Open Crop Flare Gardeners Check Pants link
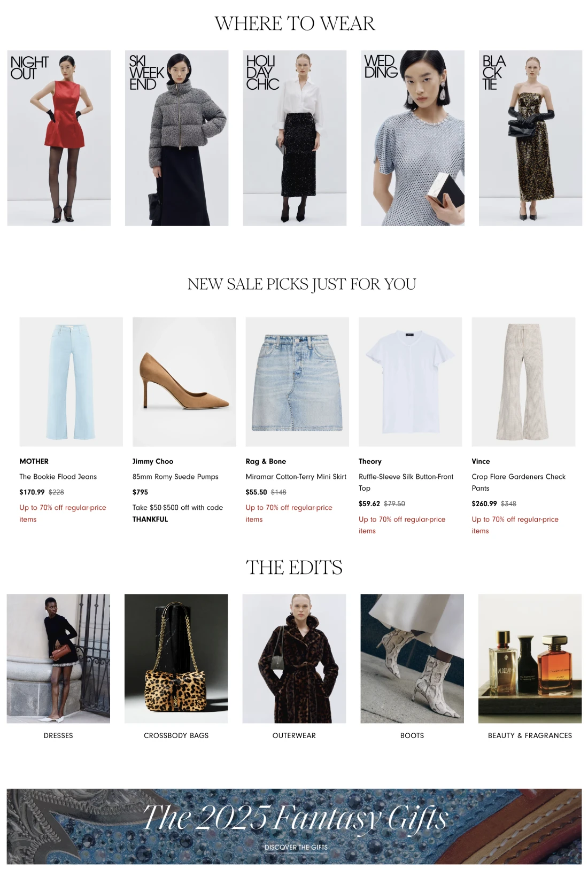 (x=519, y=482)
